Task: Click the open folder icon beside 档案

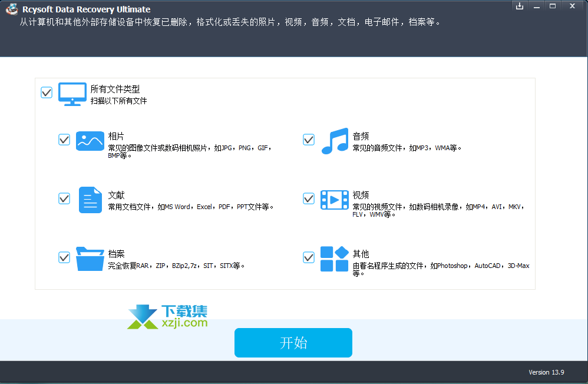Action: pos(90,259)
